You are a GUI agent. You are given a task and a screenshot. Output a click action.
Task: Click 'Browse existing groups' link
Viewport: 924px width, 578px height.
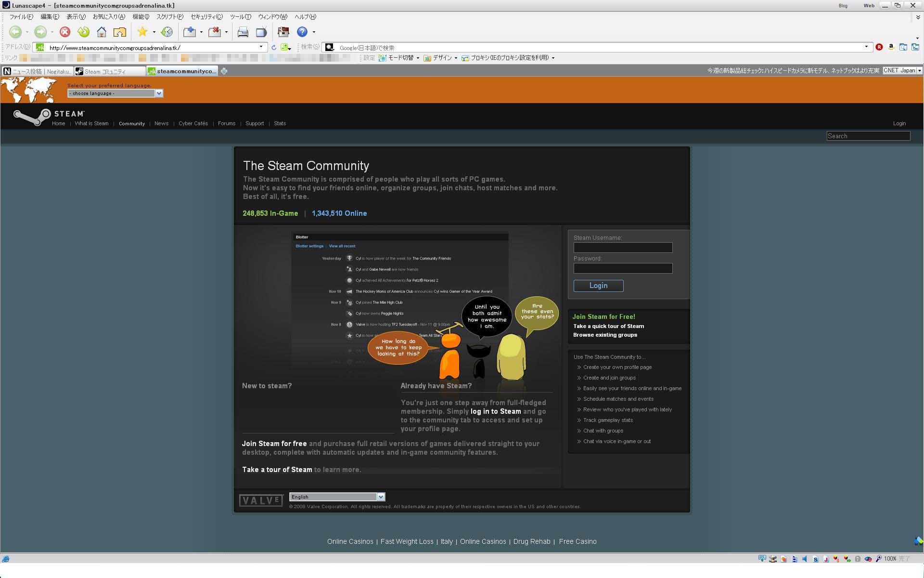click(605, 335)
